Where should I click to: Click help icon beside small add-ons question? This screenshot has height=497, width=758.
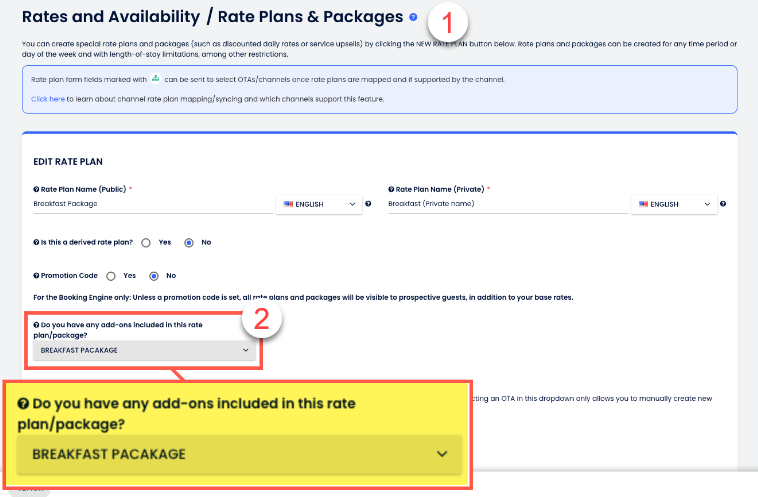pos(36,325)
